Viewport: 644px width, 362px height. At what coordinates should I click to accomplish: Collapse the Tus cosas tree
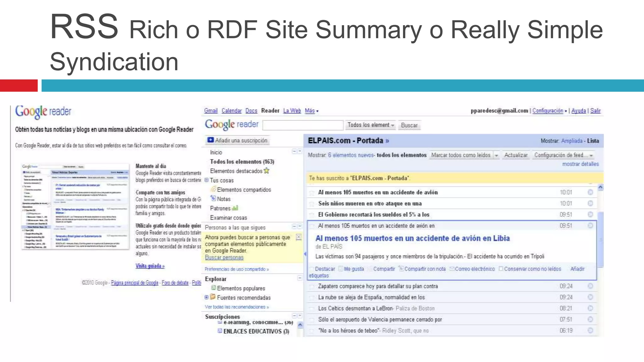[x=207, y=180]
